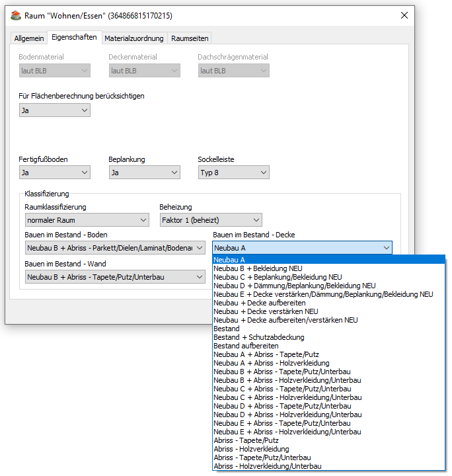Open the Raumklassifizierung dropdown
The height and width of the screenshot is (476, 452).
87,220
